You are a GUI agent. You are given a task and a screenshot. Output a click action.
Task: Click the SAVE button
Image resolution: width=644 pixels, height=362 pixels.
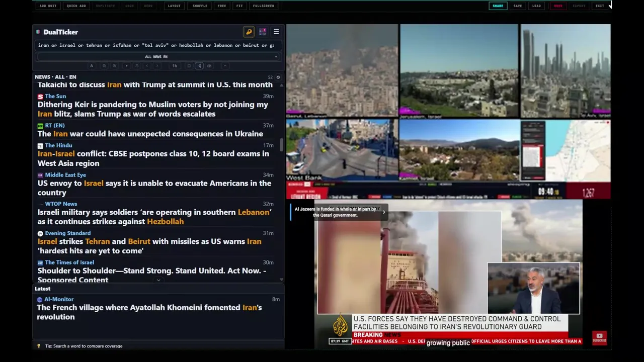pyautogui.click(x=518, y=6)
